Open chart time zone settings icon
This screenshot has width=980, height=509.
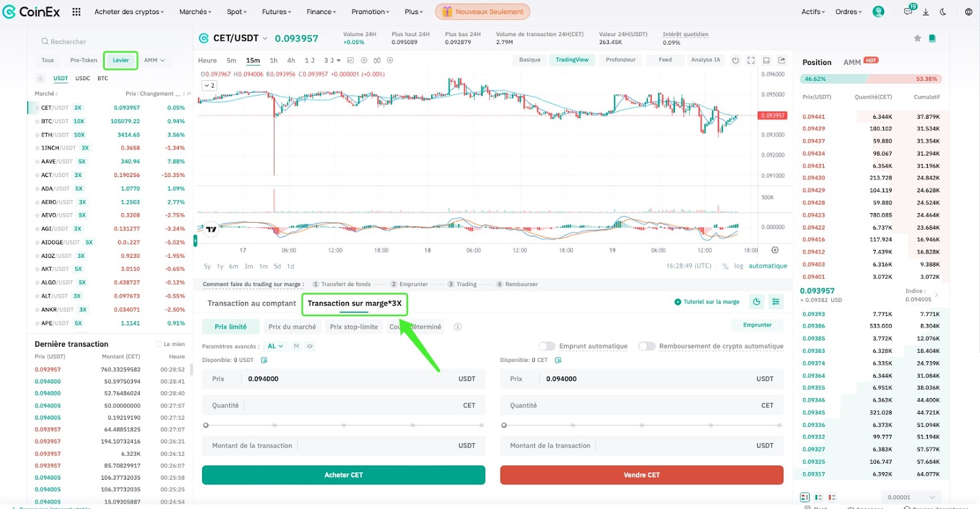tap(775, 250)
